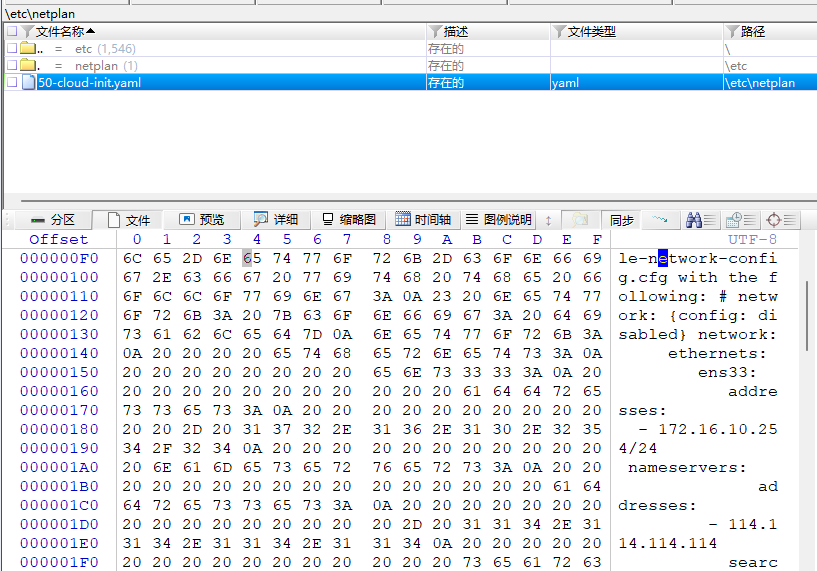Click the binoculars search hits list icon
Screen dimensions: 817x571
click(x=701, y=220)
